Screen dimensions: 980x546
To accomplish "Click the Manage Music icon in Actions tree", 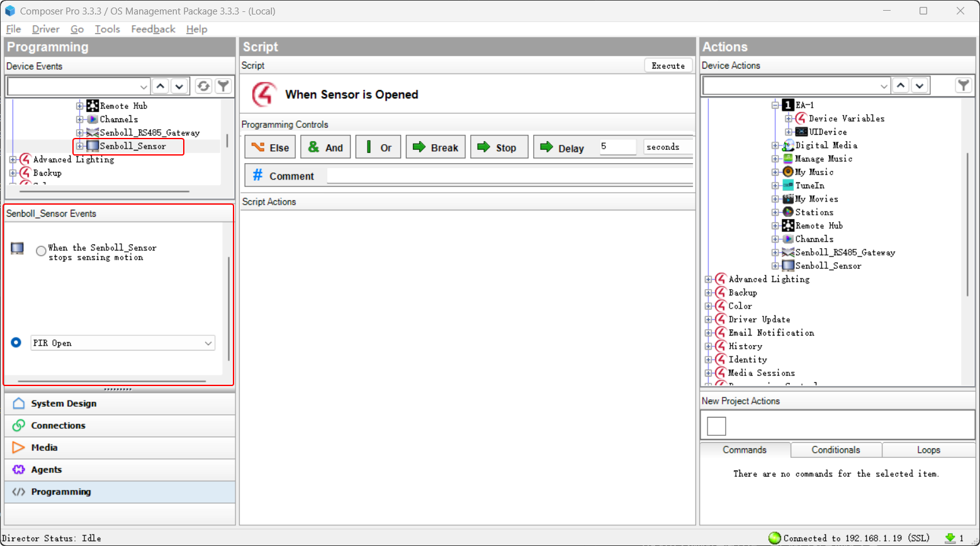I will (x=787, y=159).
